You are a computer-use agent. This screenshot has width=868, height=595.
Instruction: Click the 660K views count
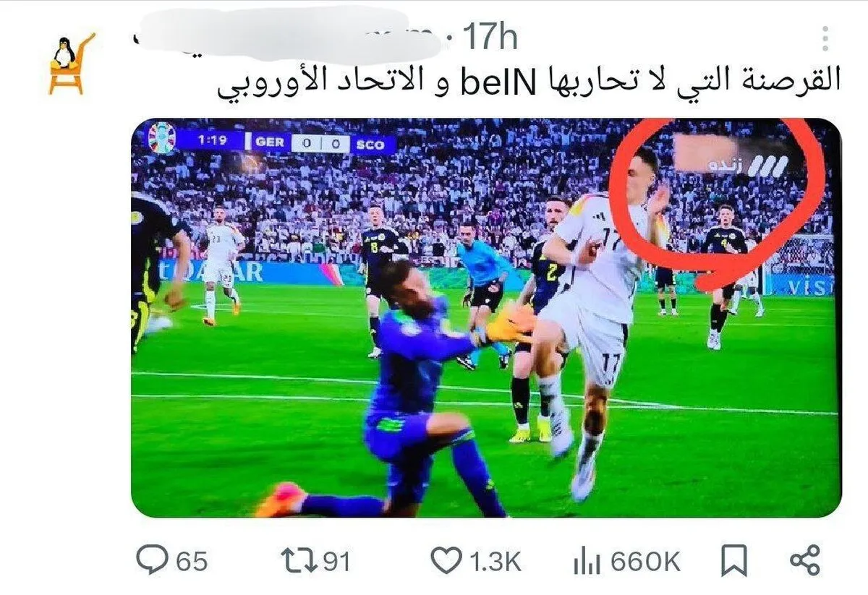pos(645,562)
